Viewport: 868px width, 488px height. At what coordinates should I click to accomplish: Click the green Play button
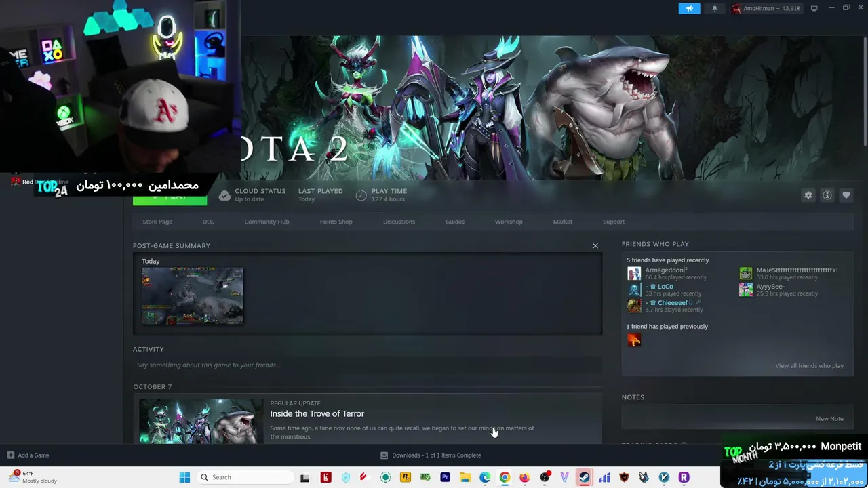[170, 196]
